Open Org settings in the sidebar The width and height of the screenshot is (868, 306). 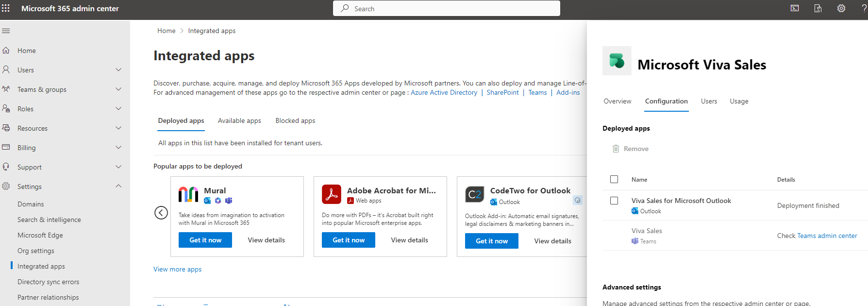36,251
